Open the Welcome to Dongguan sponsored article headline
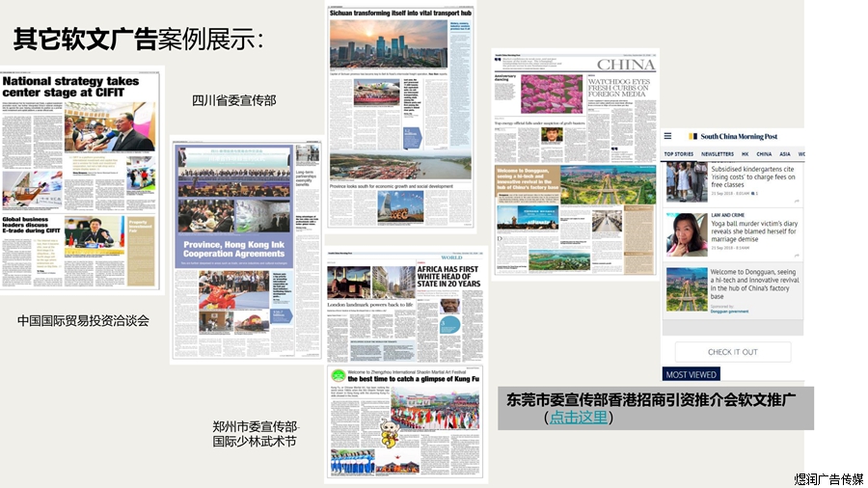 pos(754,284)
